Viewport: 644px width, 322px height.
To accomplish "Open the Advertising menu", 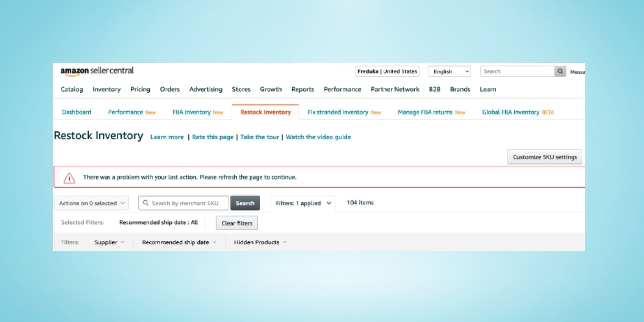I will pos(205,89).
